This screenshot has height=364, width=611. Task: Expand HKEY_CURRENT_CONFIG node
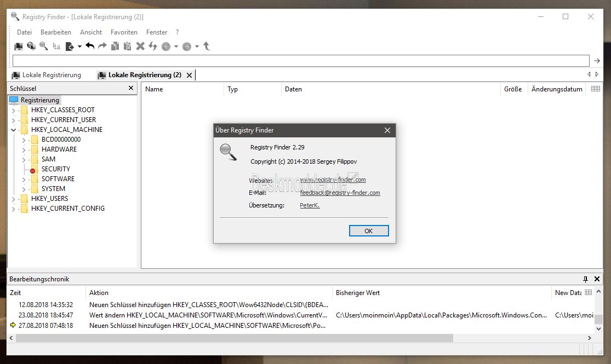point(13,209)
